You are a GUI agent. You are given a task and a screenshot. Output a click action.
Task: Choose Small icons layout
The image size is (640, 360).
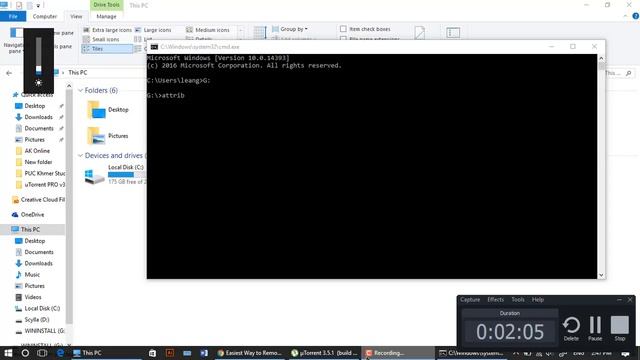point(101,39)
